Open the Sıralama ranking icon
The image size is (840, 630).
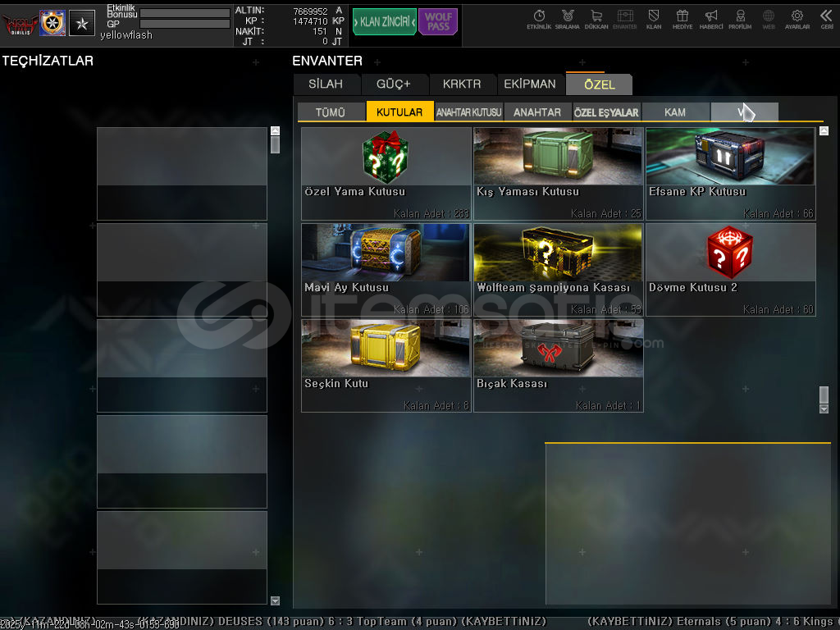(x=567, y=19)
